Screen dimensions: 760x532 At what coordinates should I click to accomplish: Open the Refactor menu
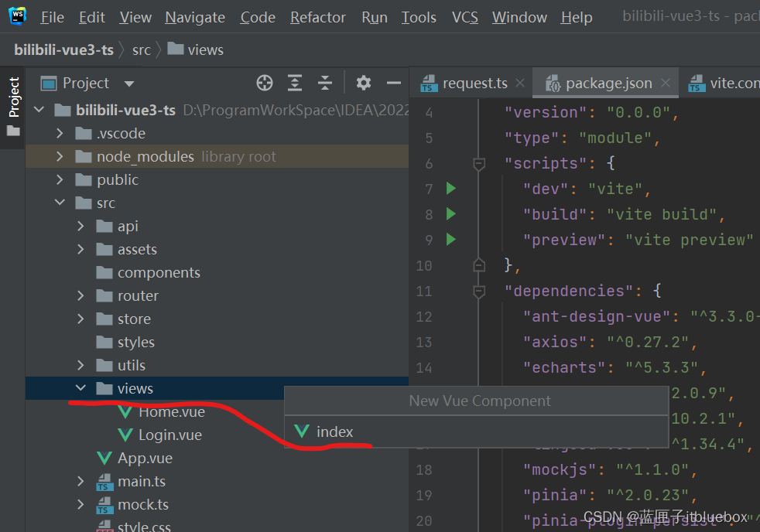(x=318, y=18)
